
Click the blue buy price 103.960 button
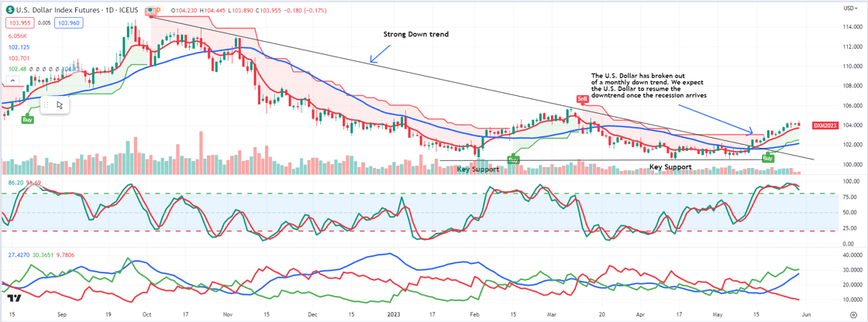point(68,23)
